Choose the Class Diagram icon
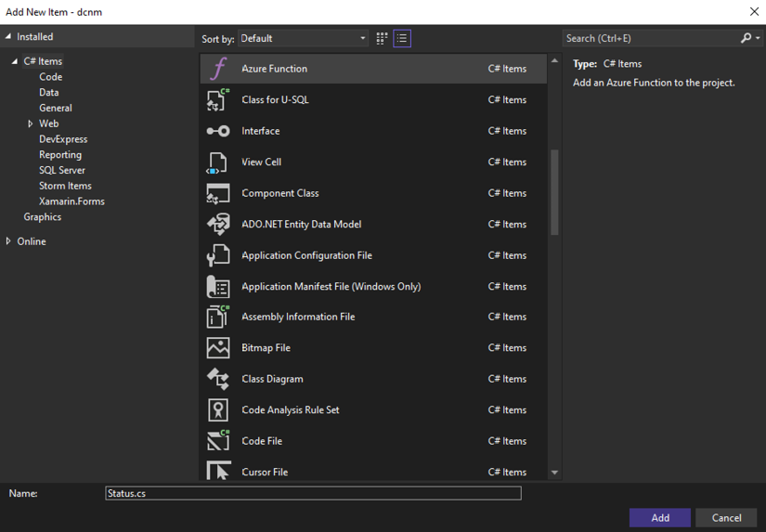Viewport: 766px width, 532px height. (218, 379)
